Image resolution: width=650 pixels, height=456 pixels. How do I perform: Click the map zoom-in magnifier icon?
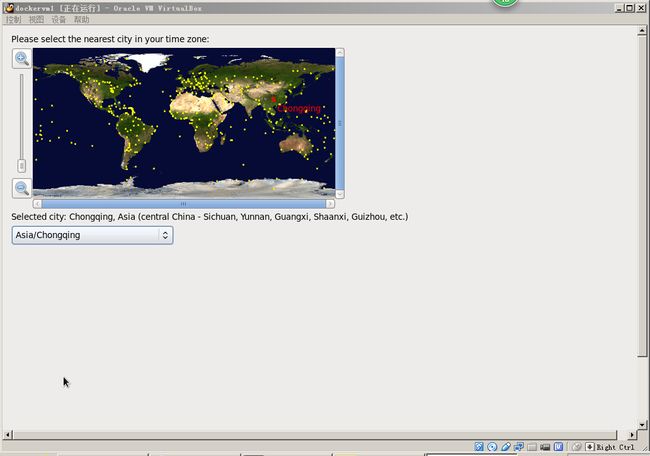22,58
